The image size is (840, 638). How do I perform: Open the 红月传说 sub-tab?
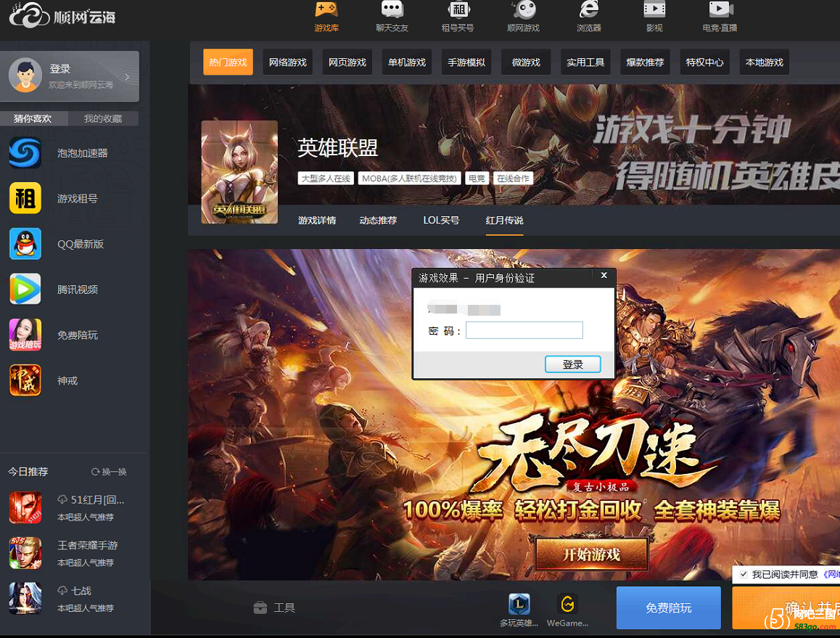click(x=505, y=221)
